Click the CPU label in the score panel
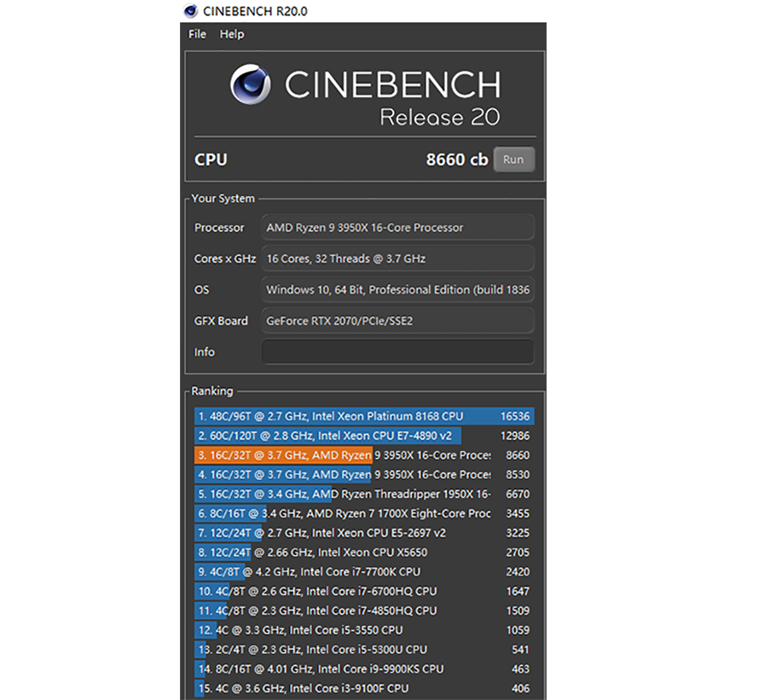Image resolution: width=759 pixels, height=700 pixels. click(x=211, y=159)
